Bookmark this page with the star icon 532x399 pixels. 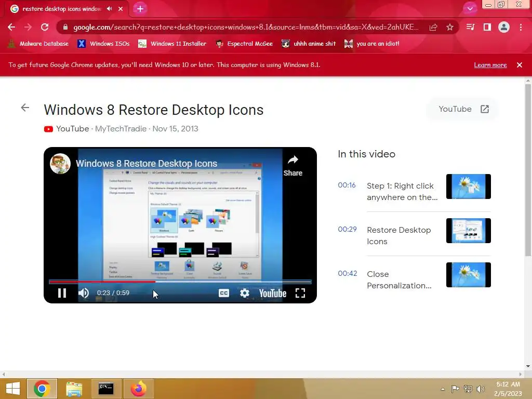(450, 27)
